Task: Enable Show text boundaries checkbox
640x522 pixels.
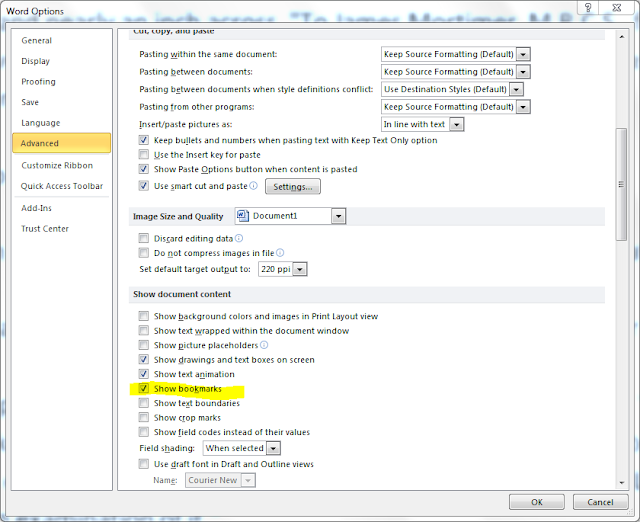Action: coord(144,403)
